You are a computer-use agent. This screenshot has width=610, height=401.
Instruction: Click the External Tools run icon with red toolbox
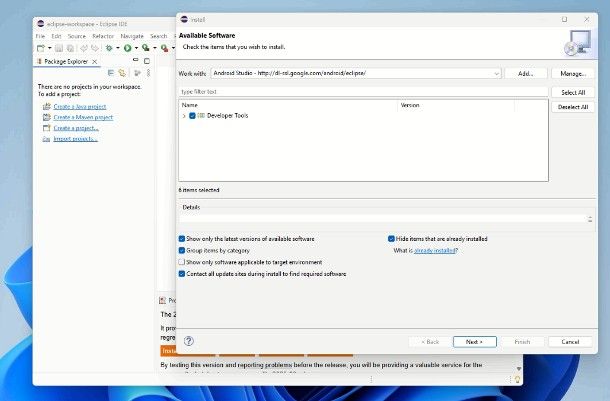coord(165,48)
